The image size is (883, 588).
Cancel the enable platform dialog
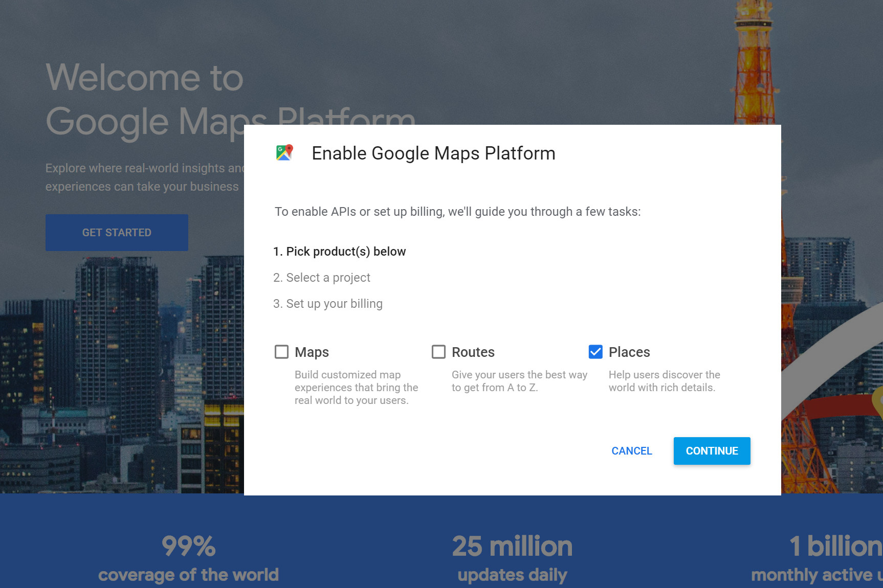(x=631, y=451)
